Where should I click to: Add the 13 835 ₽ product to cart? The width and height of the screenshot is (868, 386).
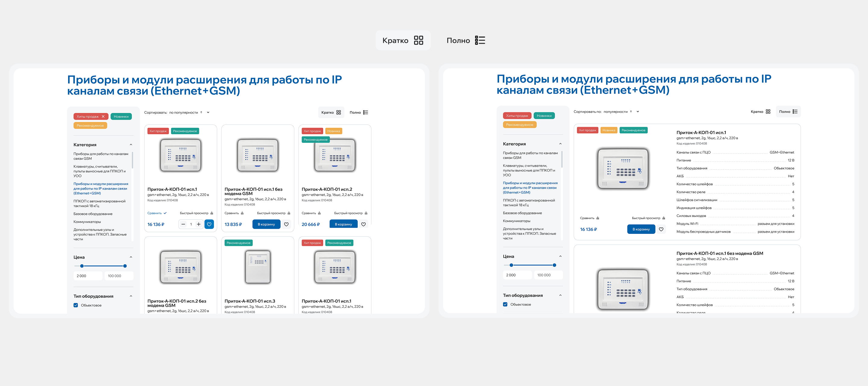pyautogui.click(x=266, y=224)
